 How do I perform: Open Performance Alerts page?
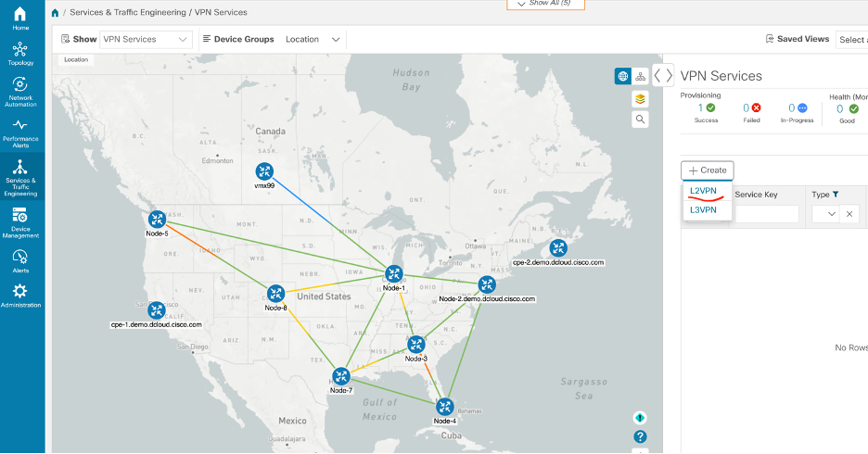[x=20, y=132]
